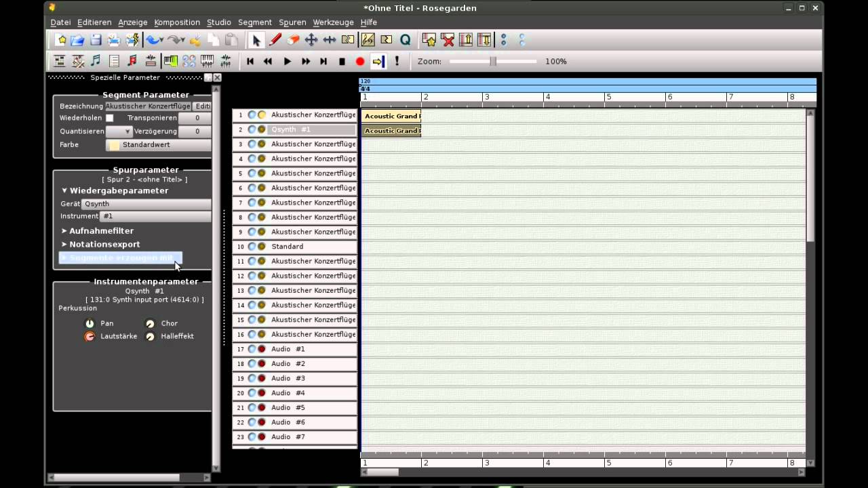868x488 pixels.
Task: Open the Instrument #1 dropdown
Action: [155, 216]
